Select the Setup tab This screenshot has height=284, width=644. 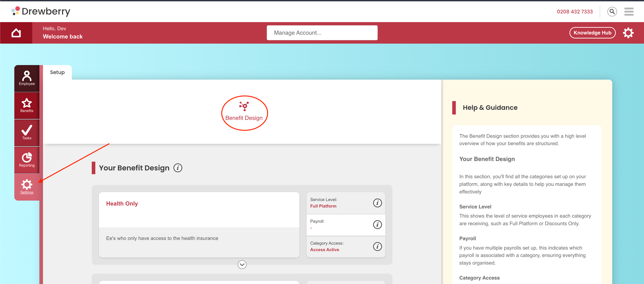tap(57, 72)
